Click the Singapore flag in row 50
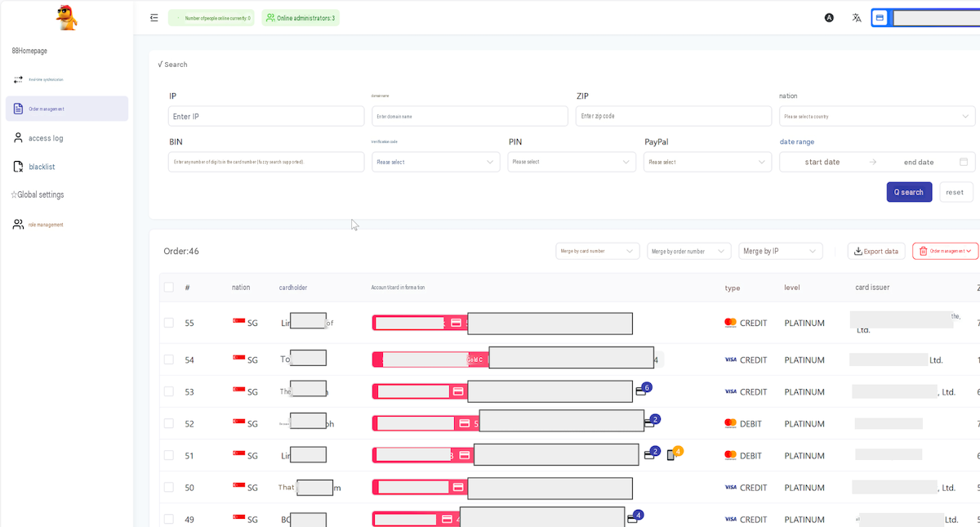Screen dimensions: 980x527 (239, 487)
